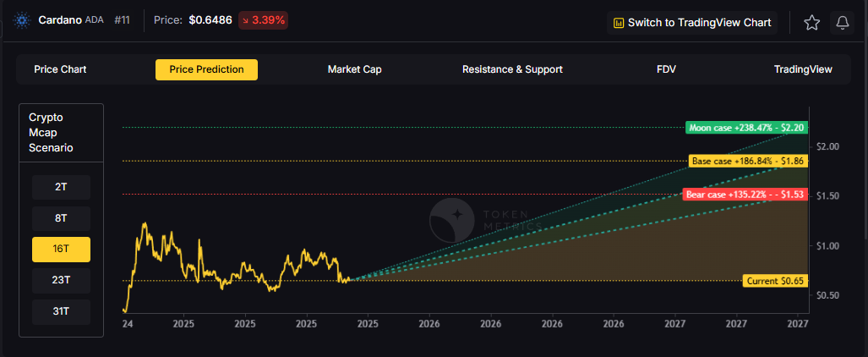
Task: Select the 2T market cap scenario
Action: click(61, 187)
